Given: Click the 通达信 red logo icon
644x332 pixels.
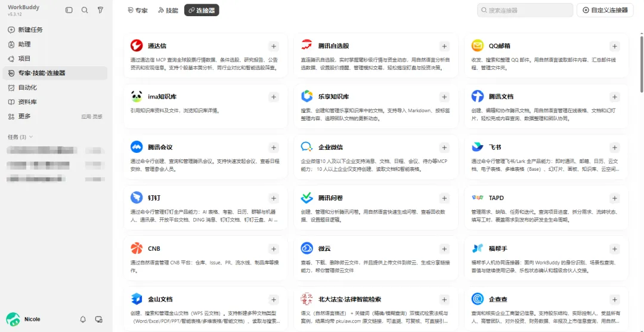Looking at the screenshot, I should pyautogui.click(x=137, y=45).
